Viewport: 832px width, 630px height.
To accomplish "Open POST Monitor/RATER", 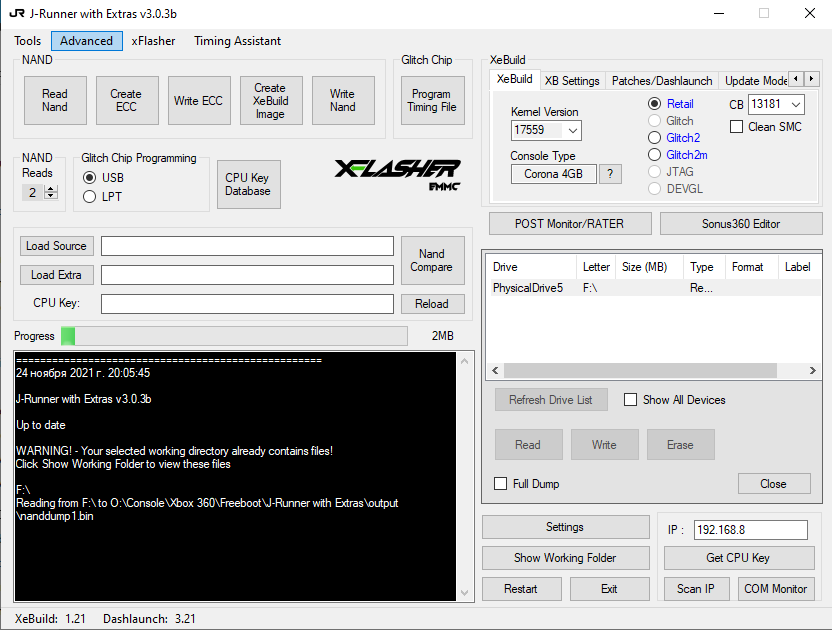I will click(570, 223).
